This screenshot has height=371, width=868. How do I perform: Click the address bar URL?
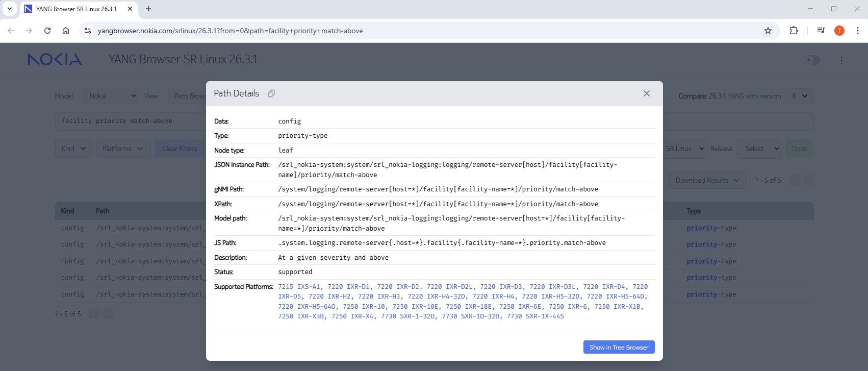point(230,31)
